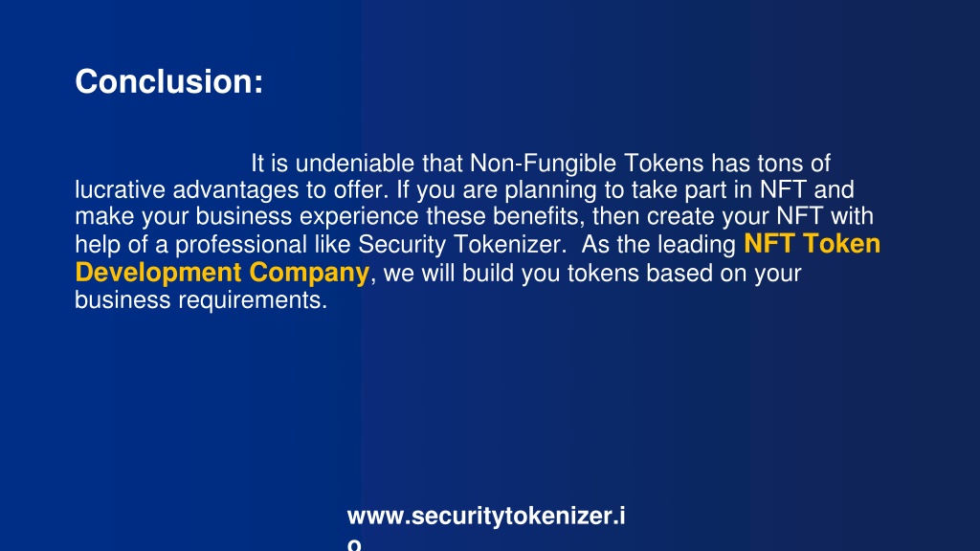Click the phrase "make your business experience"

click(x=247, y=217)
